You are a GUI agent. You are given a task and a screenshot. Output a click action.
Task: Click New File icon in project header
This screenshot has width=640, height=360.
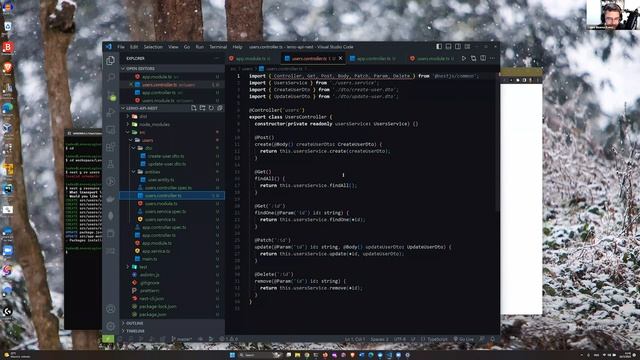coord(193,108)
